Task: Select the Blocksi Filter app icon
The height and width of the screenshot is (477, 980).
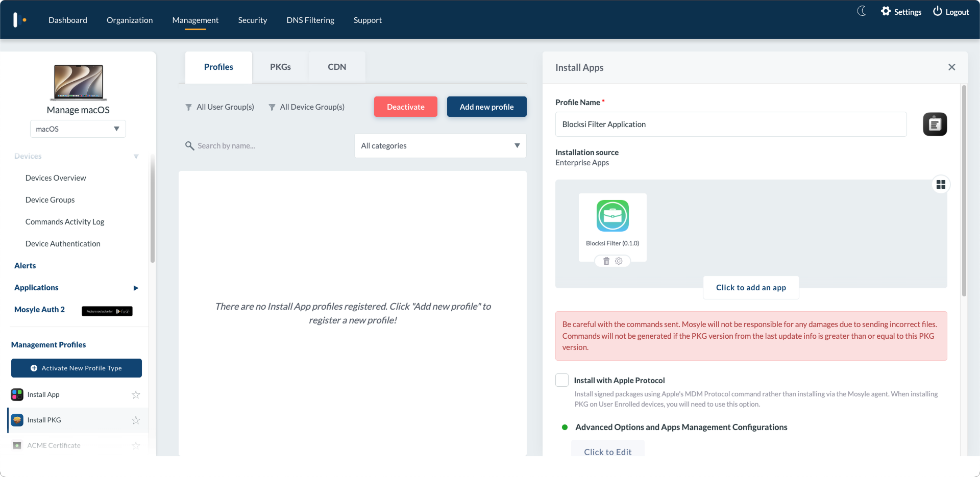Action: [612, 216]
